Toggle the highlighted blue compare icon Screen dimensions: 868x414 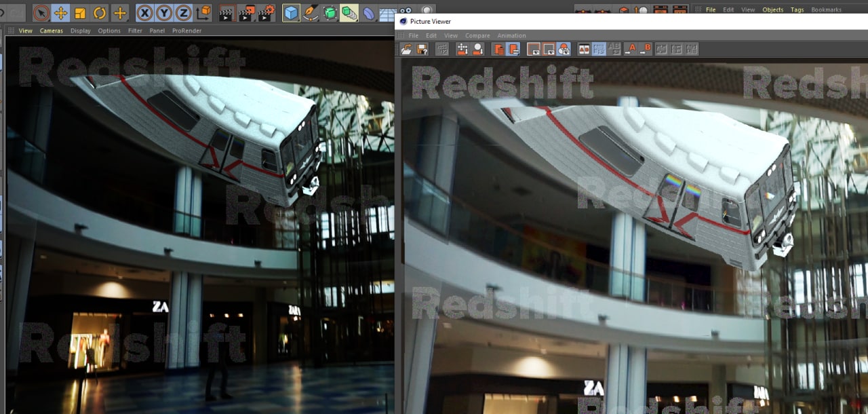click(x=599, y=49)
